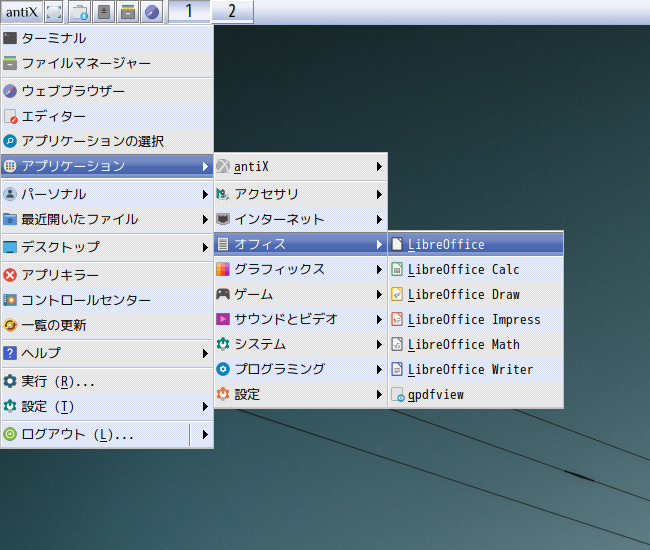Launch ウェブブラウザー menu entry
650x550 pixels.
[107, 91]
